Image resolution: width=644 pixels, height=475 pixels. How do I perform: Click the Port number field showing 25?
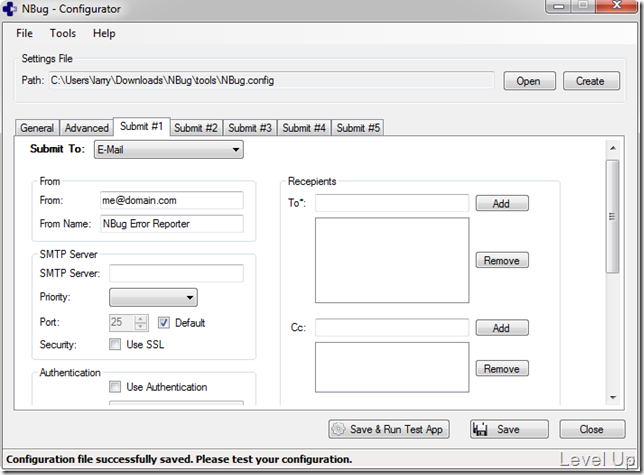coord(122,322)
